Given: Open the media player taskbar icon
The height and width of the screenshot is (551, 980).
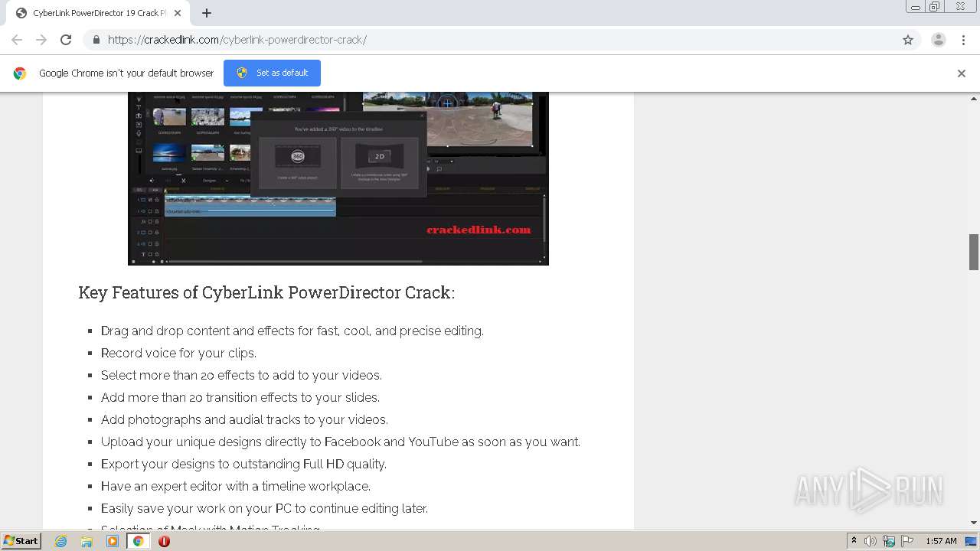Looking at the screenshot, I should coord(113,541).
